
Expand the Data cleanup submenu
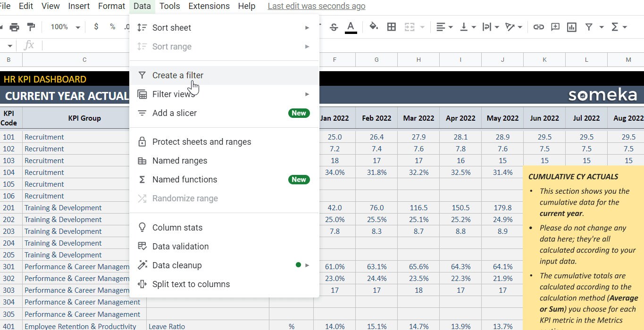[x=224, y=265]
